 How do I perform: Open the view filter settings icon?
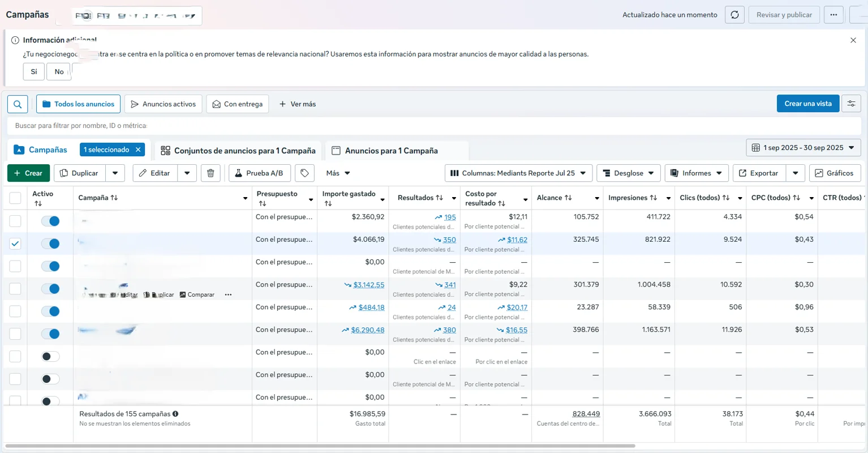pyautogui.click(x=851, y=104)
